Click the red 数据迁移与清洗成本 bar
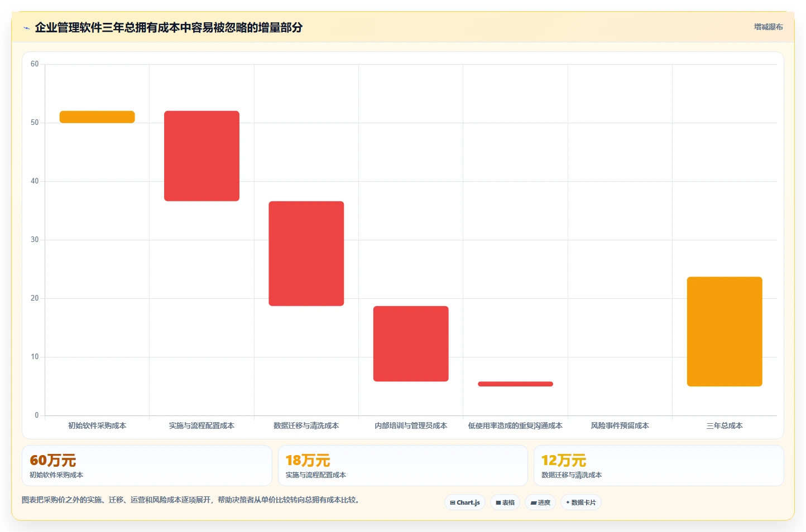Image resolution: width=806 pixels, height=532 pixels. (x=306, y=254)
